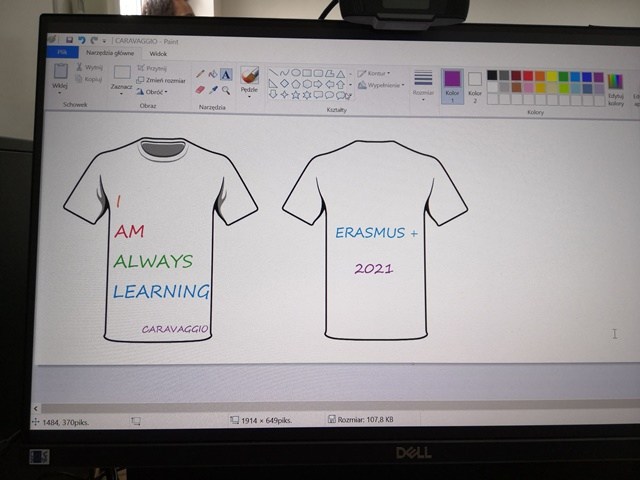Select the Magnifier tool
Image resolution: width=640 pixels, height=480 pixels.
pos(226,90)
